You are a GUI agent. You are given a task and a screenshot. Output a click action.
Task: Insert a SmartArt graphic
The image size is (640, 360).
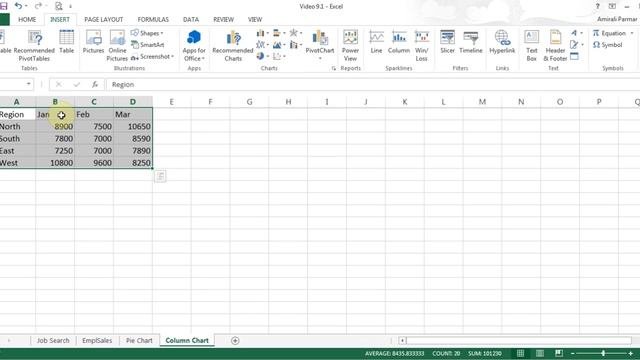[148, 44]
